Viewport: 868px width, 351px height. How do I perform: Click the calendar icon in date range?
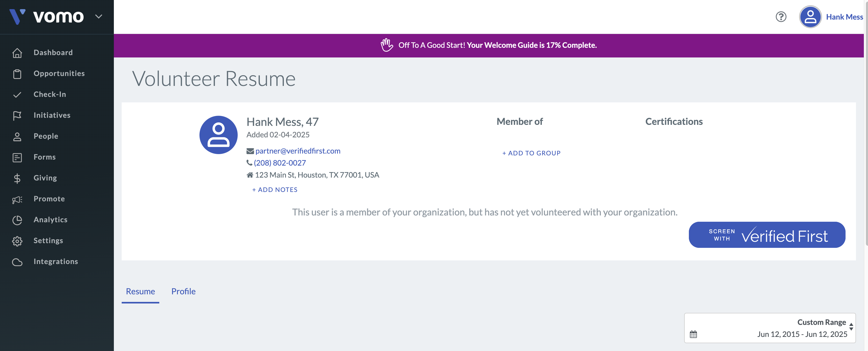693,334
